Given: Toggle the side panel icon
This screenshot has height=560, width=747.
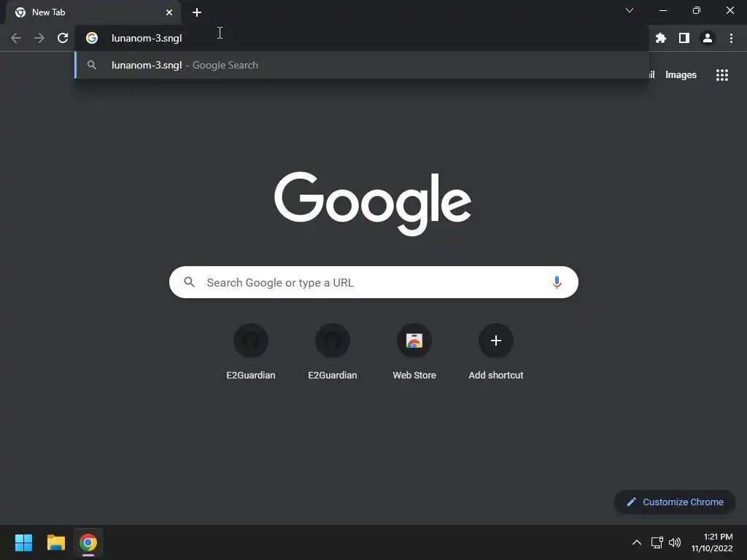Looking at the screenshot, I should pyautogui.click(x=684, y=38).
